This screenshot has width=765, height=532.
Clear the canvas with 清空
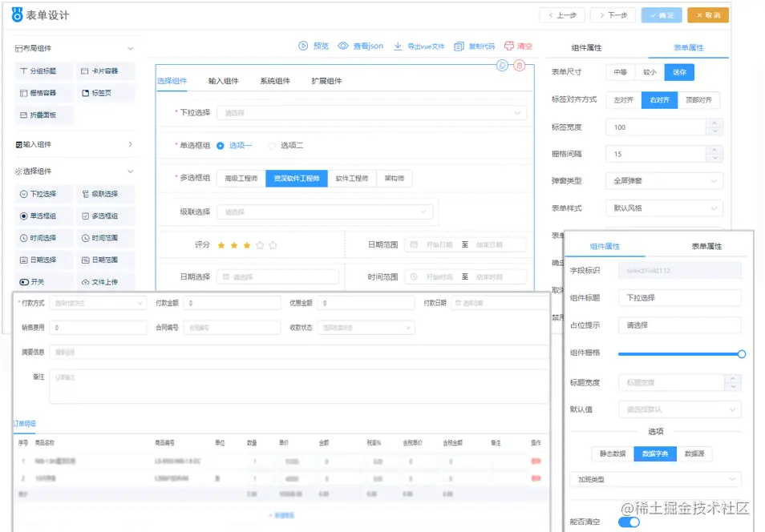[518, 46]
